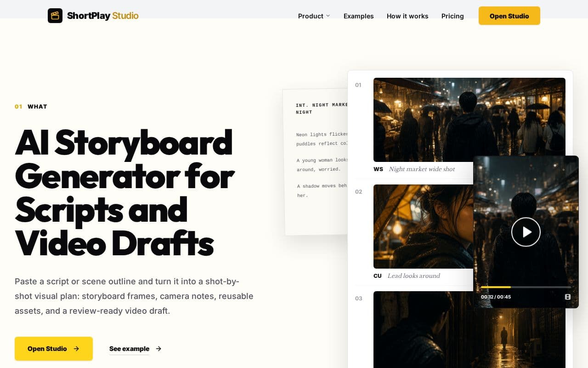The width and height of the screenshot is (588, 368).
Task: Click shot number 02 label
Action: 359,192
